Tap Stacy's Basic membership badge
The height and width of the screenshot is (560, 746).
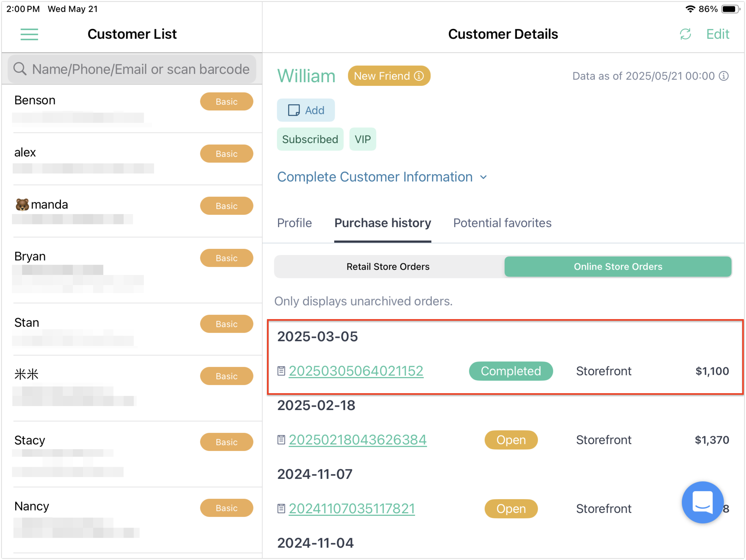pos(227,442)
